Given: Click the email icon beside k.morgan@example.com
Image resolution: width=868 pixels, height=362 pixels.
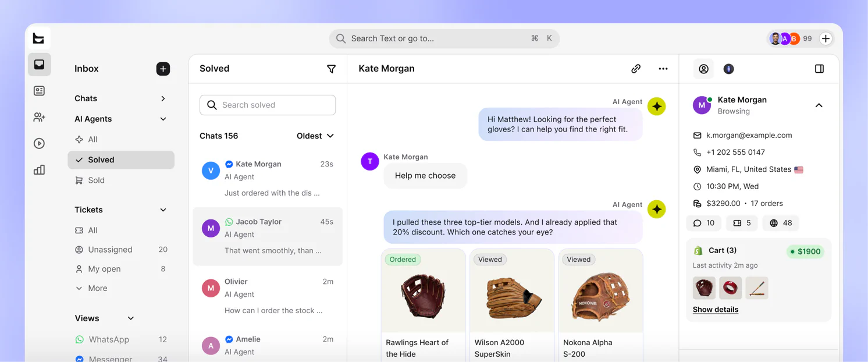Looking at the screenshot, I should coord(697,135).
